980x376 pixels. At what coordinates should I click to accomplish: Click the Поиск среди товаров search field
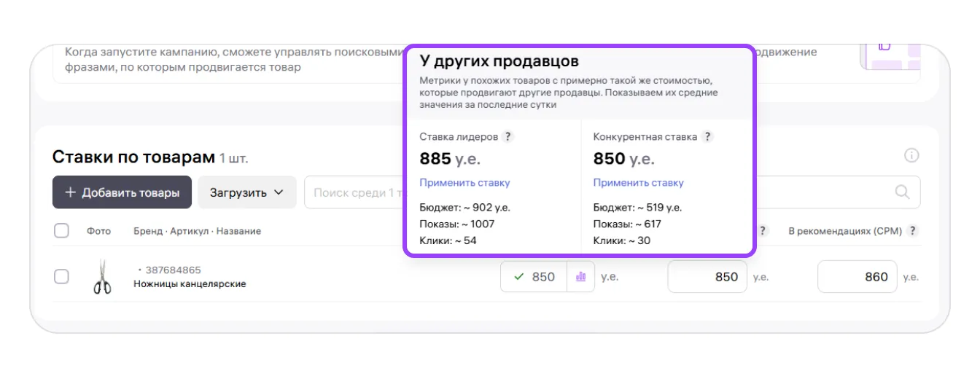pos(354,192)
